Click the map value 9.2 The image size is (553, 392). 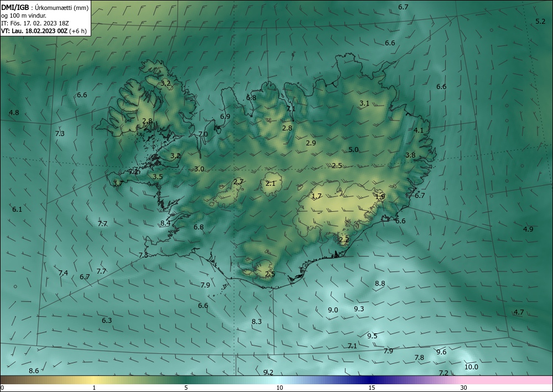pos(268,372)
